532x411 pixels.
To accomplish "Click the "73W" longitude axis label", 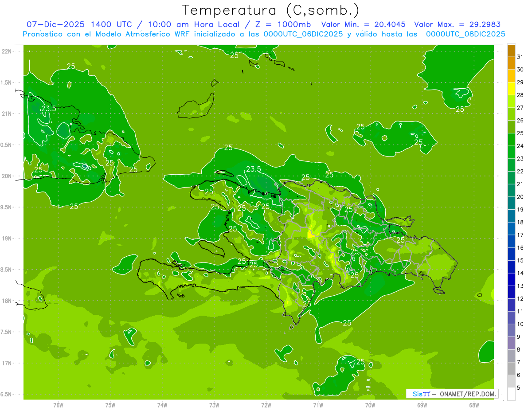I will point(214,405).
